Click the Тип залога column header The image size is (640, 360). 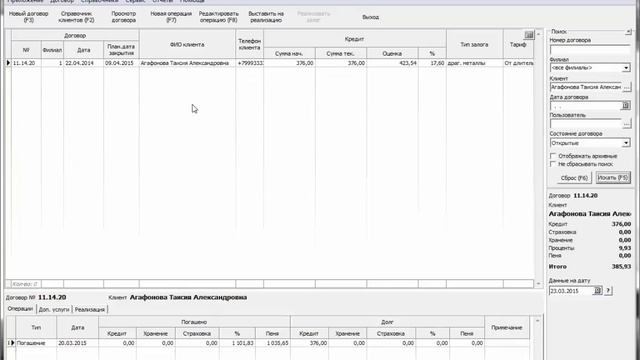475,44
